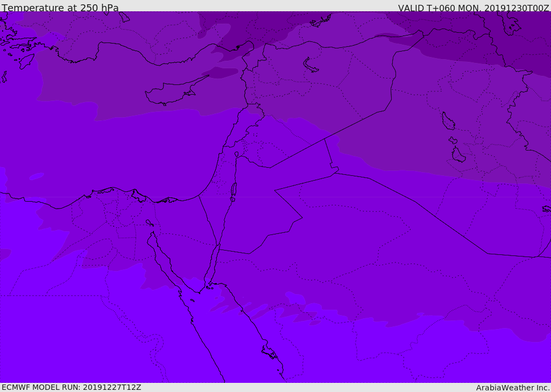Select Lake Assad in northern Syria

[310, 66]
